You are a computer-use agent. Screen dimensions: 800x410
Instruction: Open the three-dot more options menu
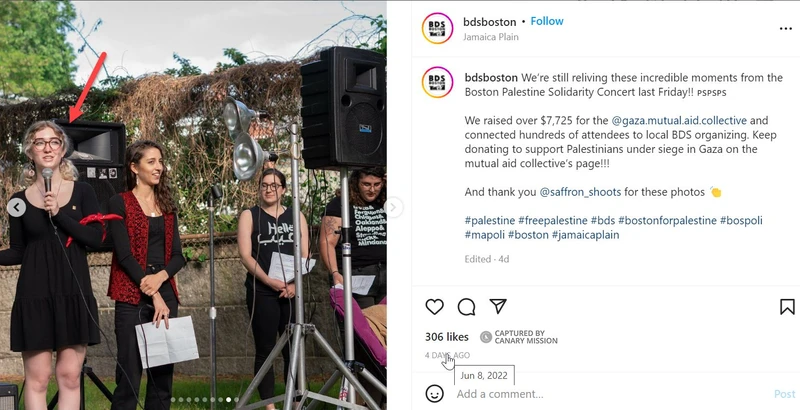(786, 29)
